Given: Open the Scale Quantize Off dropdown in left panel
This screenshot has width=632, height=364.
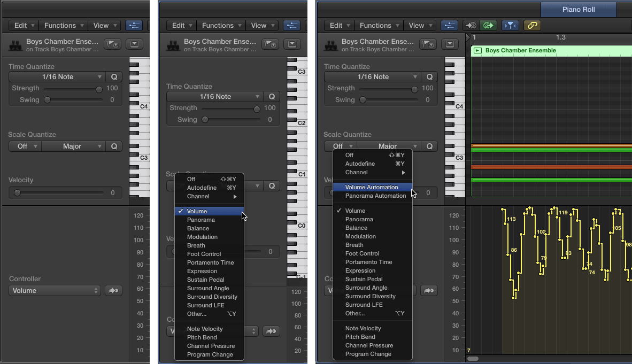Looking at the screenshot, I should (25, 146).
